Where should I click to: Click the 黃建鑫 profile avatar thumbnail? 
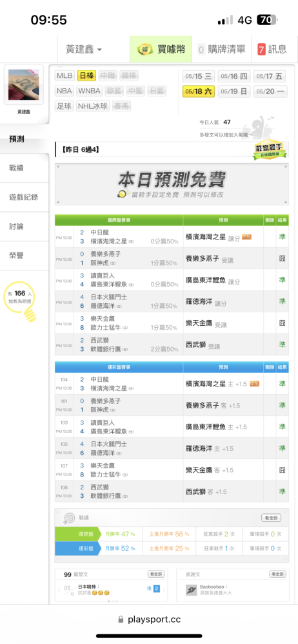23,85
